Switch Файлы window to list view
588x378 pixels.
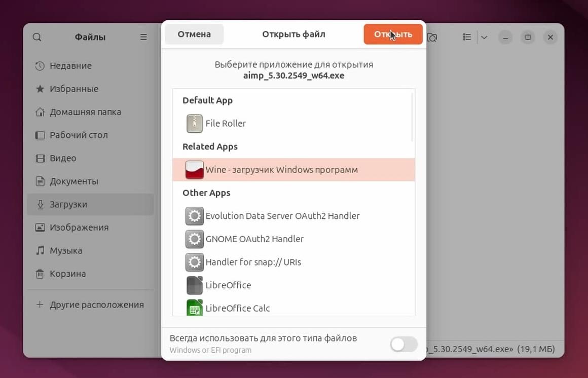[x=467, y=37]
